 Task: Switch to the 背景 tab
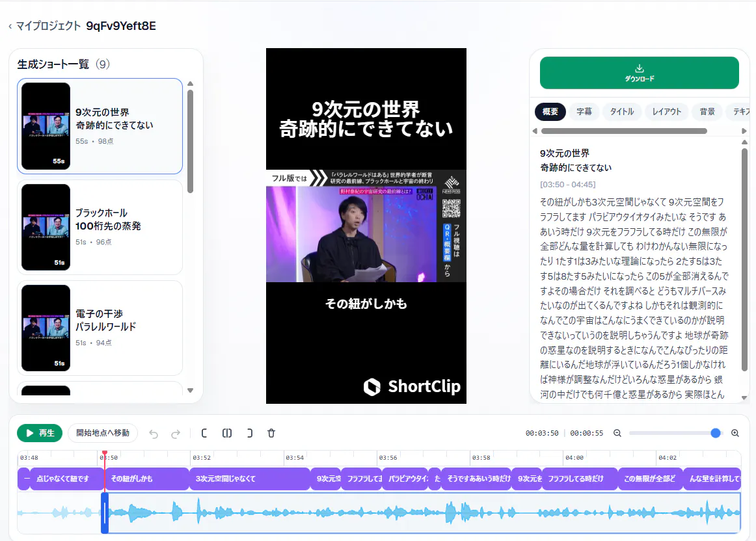pyautogui.click(x=707, y=111)
